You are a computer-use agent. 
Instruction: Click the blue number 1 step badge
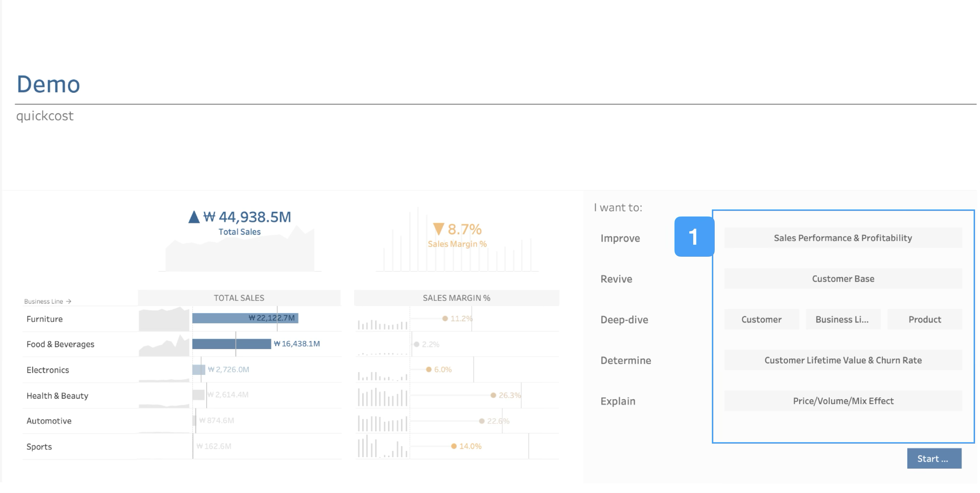pos(694,237)
